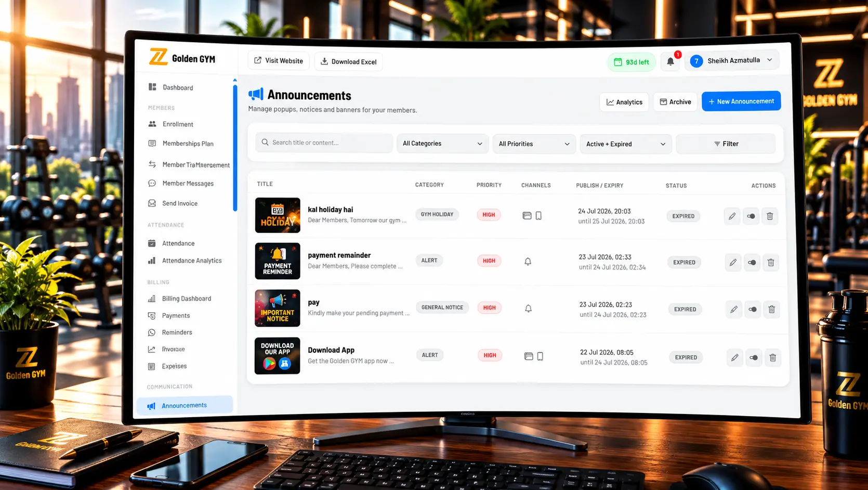
Task: Toggle the 'payment remainder' announcement switch
Action: point(752,262)
